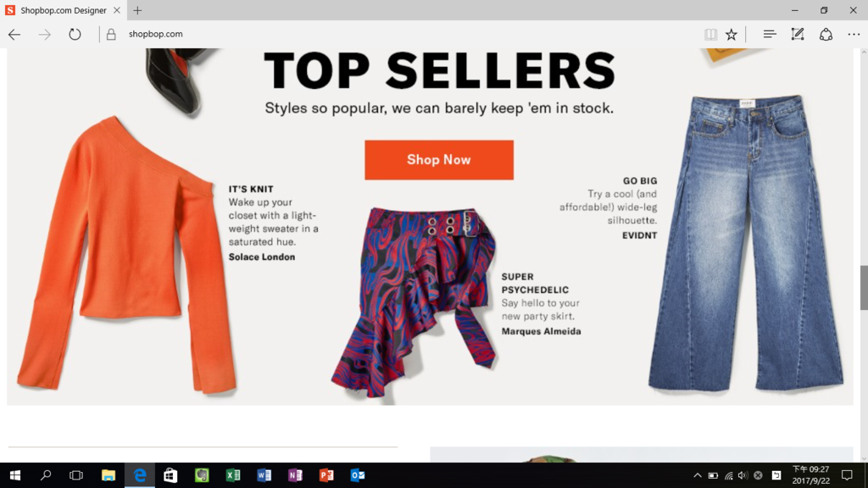Refresh the shopbop.com page
Screen dimensions: 868x488
tap(75, 34)
